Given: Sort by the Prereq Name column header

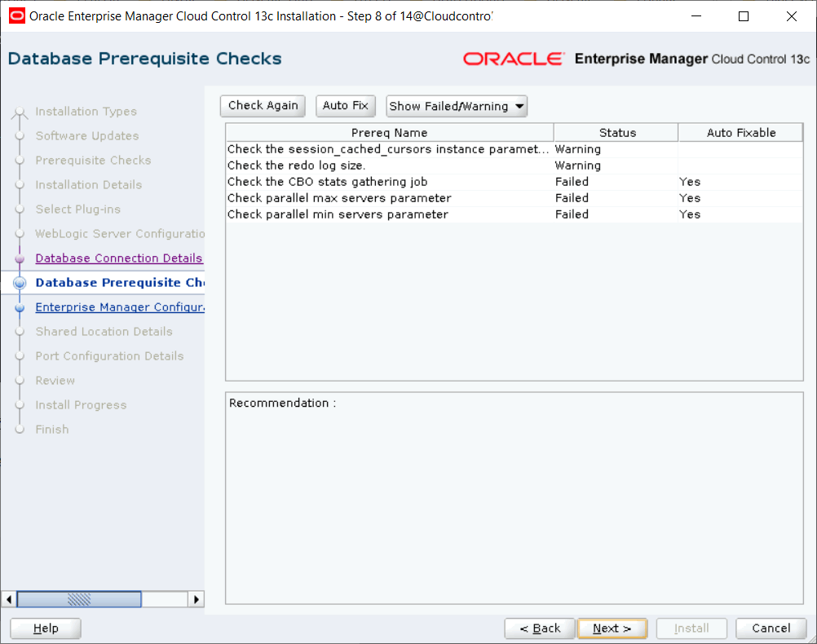Looking at the screenshot, I should pyautogui.click(x=389, y=133).
